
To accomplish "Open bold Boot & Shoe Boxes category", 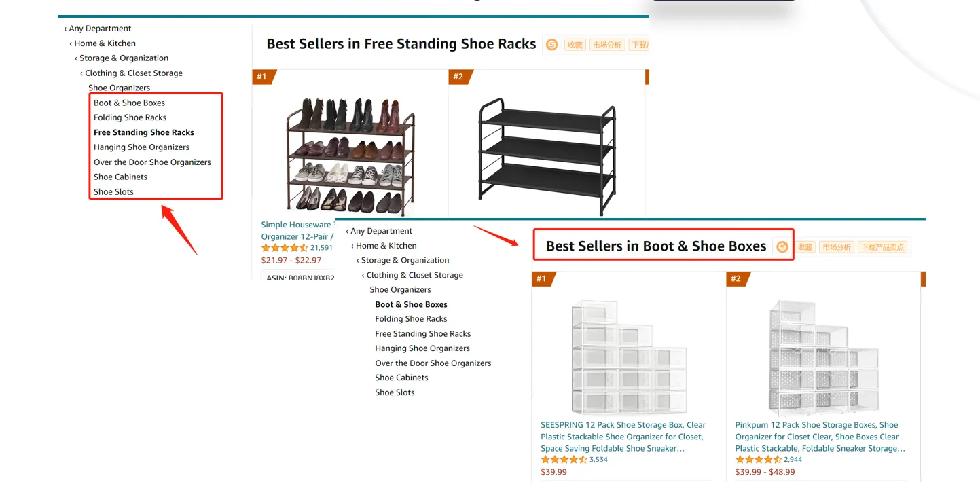I will [411, 304].
